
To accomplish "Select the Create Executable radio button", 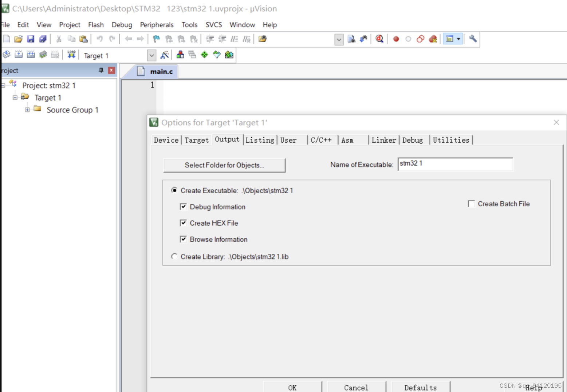I will (x=174, y=190).
